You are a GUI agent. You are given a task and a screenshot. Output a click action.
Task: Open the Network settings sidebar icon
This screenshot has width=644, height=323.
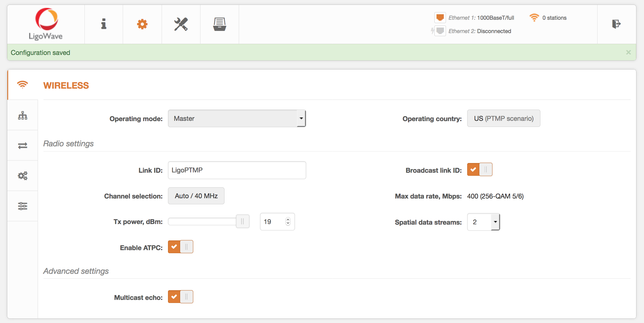tap(22, 115)
